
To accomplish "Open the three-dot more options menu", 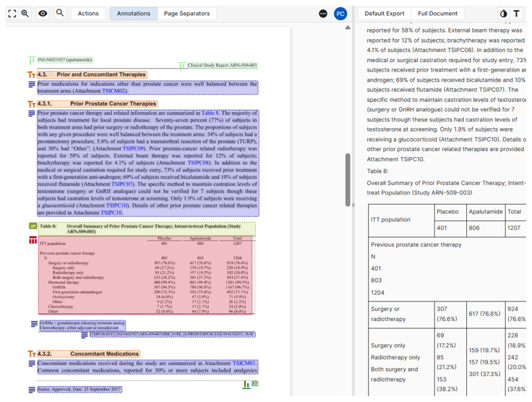I will coord(322,14).
